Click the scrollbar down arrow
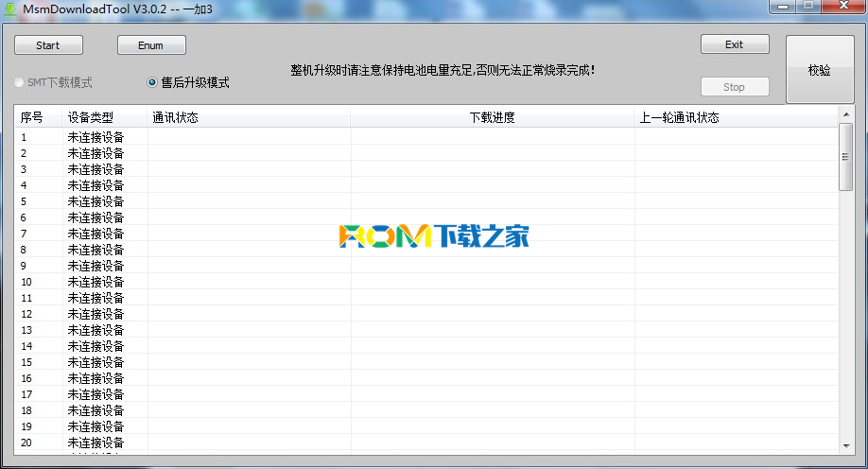 [x=846, y=445]
